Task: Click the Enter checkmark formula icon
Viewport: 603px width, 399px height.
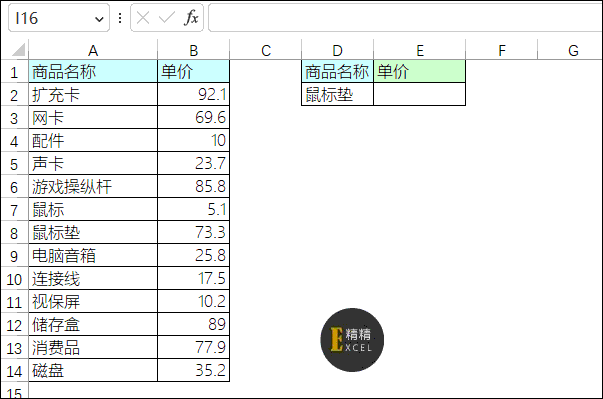Action: click(x=167, y=18)
